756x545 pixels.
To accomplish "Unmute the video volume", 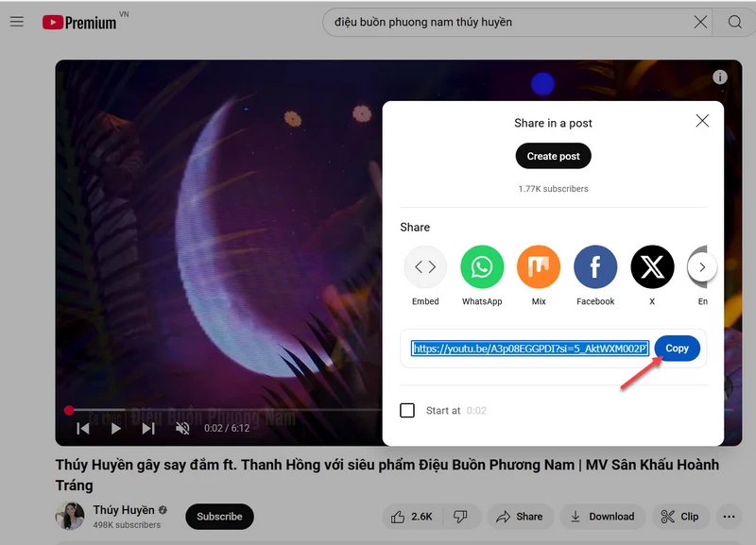I will 182,429.
